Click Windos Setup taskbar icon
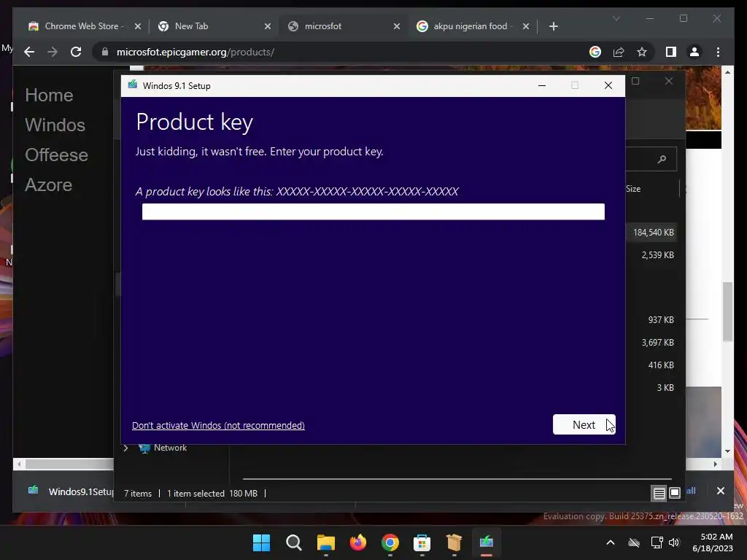Screen dimensions: 747x560 [487, 542]
